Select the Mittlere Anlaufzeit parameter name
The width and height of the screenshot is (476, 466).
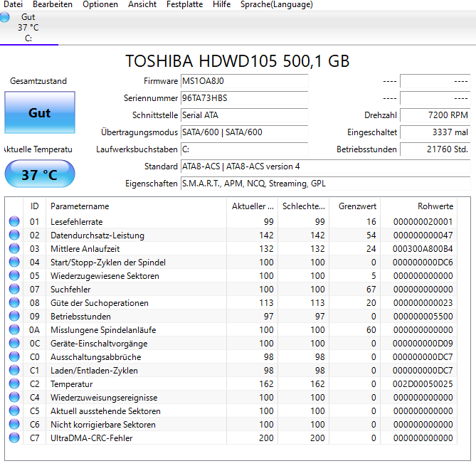coord(85,249)
